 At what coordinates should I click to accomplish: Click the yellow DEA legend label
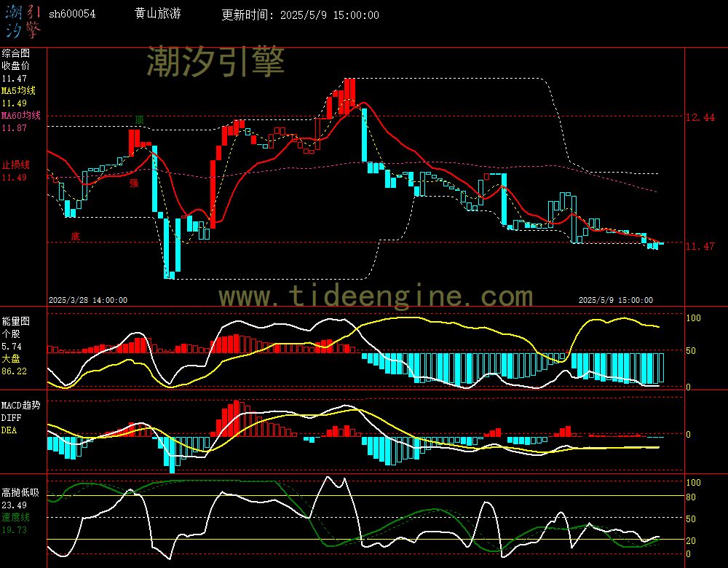9,430
